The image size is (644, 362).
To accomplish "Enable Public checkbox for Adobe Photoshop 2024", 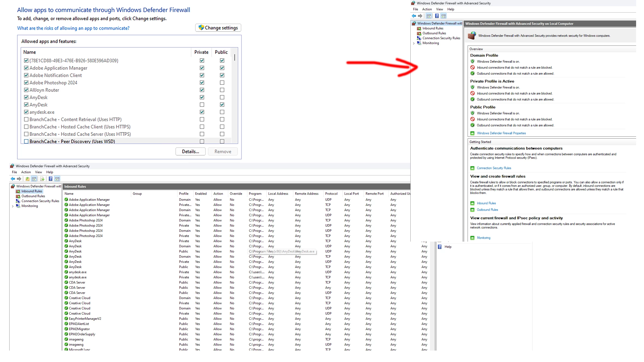I will (222, 83).
